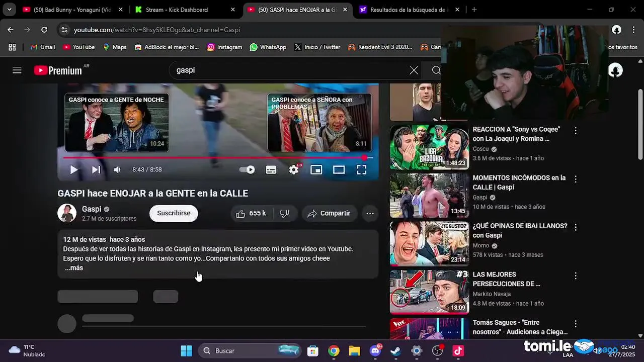Enable miniplayer mode

(x=316, y=170)
